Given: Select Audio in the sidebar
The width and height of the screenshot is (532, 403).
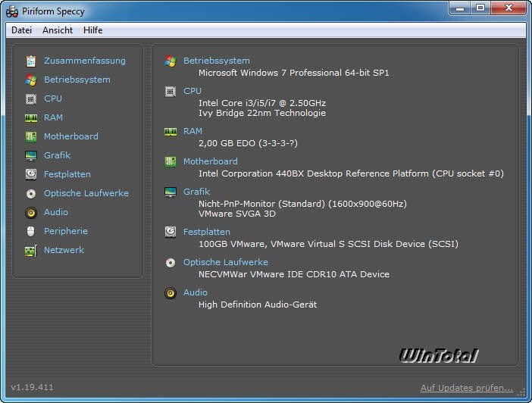Looking at the screenshot, I should coord(56,212).
